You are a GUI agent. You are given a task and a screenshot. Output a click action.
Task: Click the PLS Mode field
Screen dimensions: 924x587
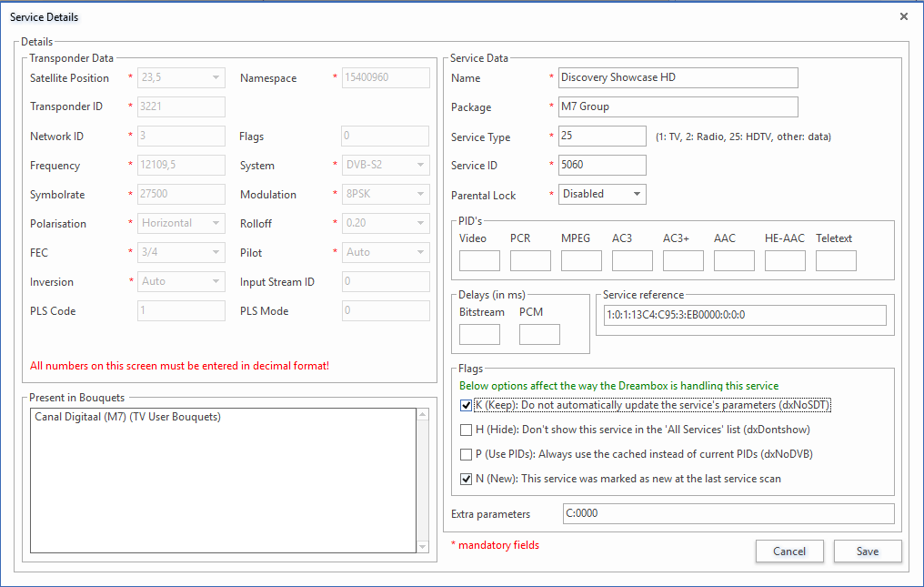386,311
